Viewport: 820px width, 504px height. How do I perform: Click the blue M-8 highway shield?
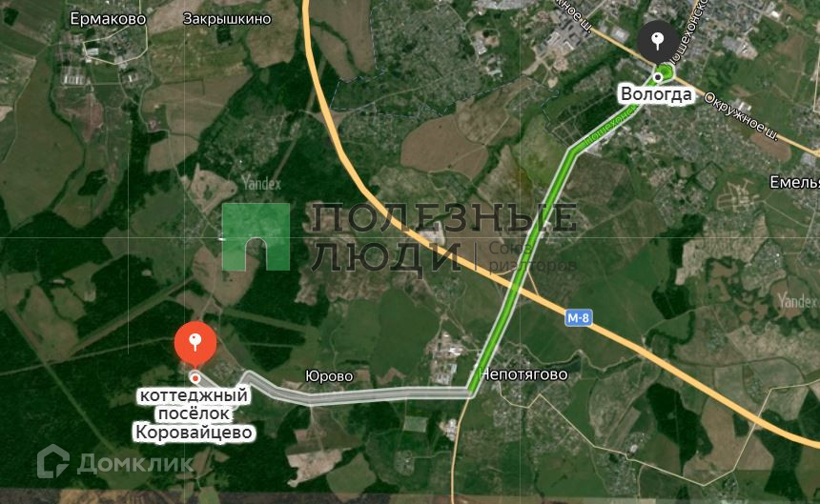click(x=579, y=317)
